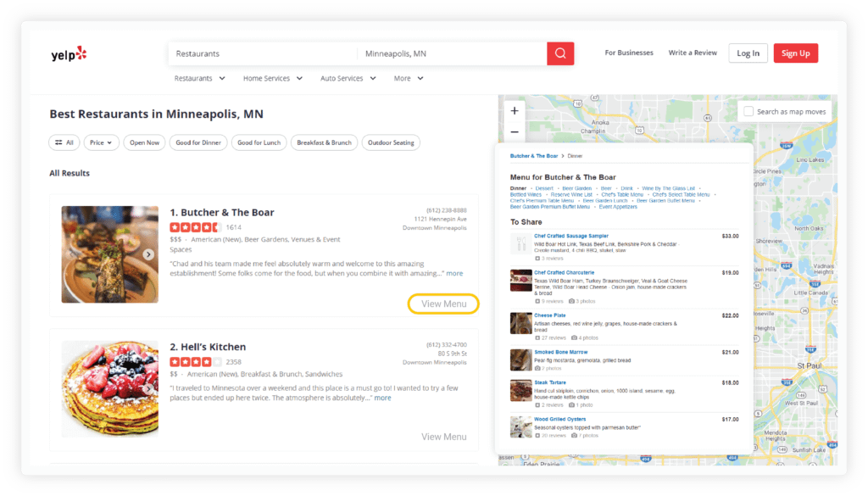The height and width of the screenshot is (496, 868).
Task: Open View Menu for Butcher & The Boar
Action: [443, 304]
